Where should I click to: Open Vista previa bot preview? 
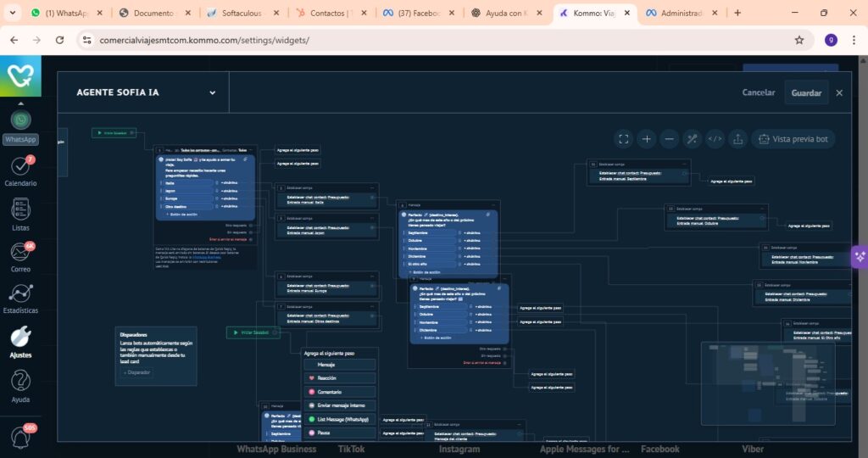click(793, 139)
